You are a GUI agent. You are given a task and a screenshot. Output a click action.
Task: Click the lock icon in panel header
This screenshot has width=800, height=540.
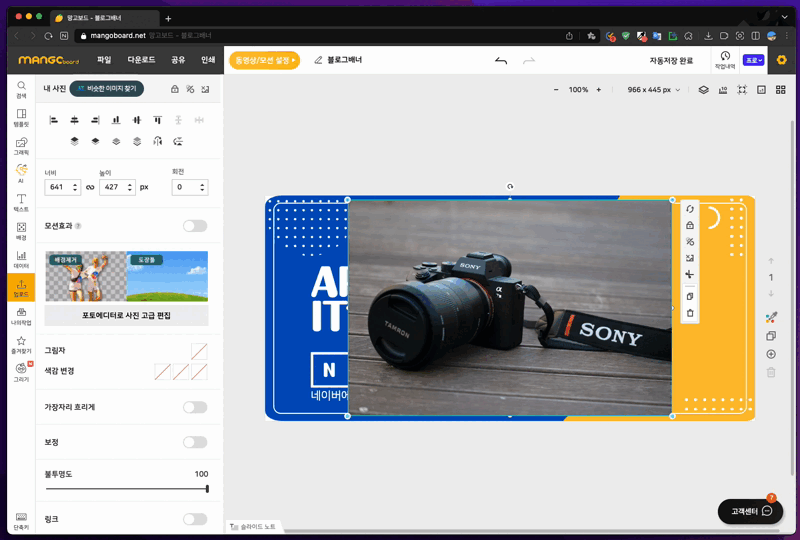[175, 89]
